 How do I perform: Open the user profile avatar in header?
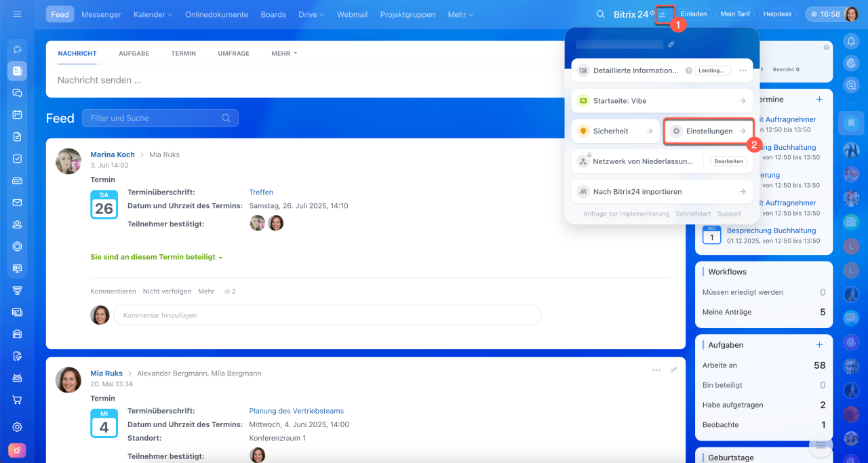(x=851, y=14)
